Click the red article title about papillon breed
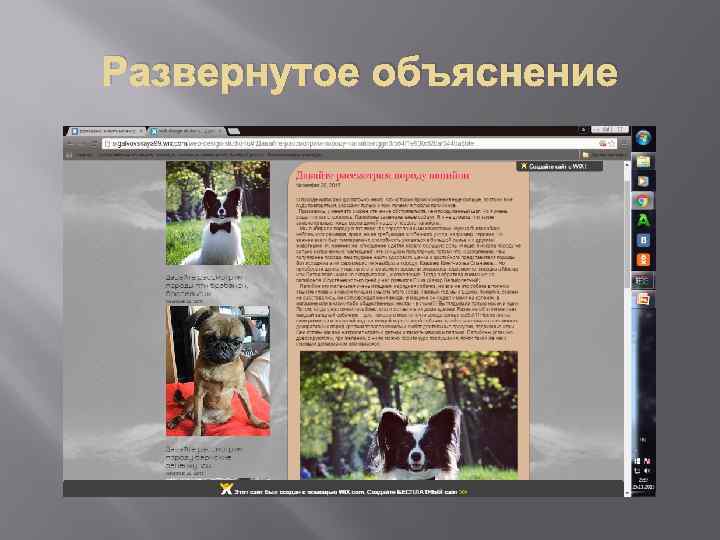720x540 pixels. pos(383,175)
